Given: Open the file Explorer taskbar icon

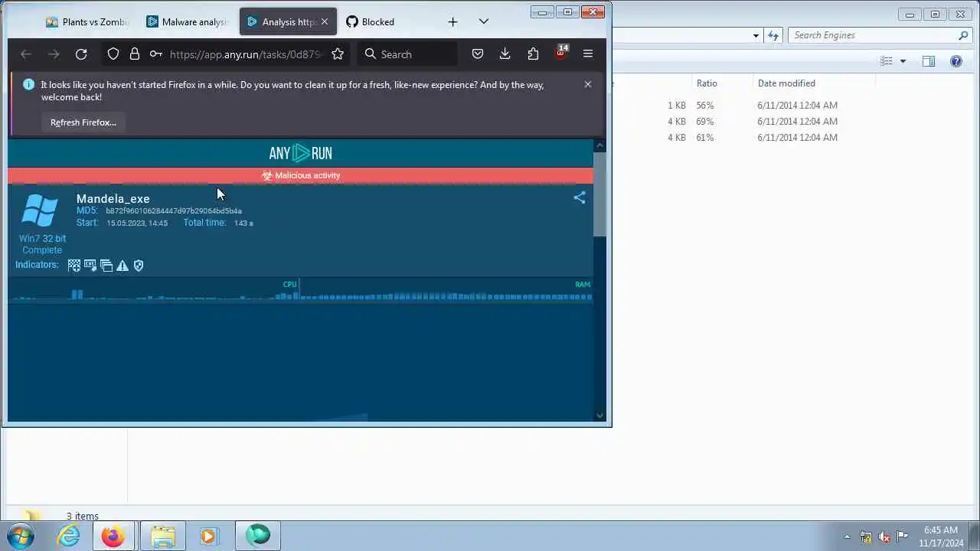Looking at the screenshot, I should pos(162,536).
